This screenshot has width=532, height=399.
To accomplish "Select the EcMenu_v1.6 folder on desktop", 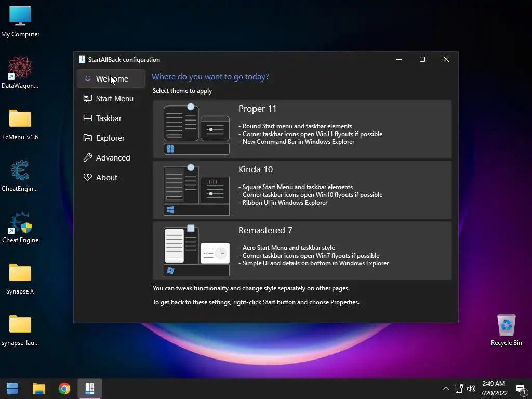I will (x=20, y=124).
